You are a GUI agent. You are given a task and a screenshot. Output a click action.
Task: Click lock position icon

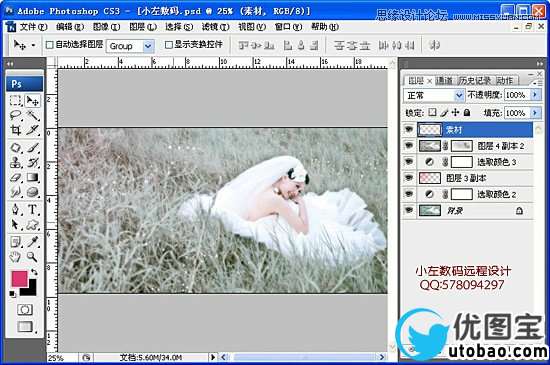pos(455,113)
